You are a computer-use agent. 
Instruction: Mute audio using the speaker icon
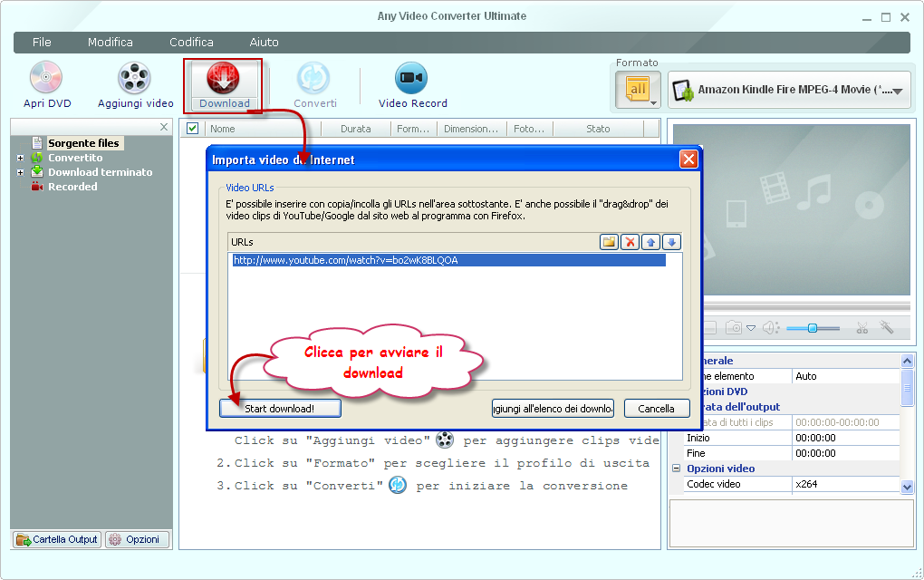coord(770,328)
